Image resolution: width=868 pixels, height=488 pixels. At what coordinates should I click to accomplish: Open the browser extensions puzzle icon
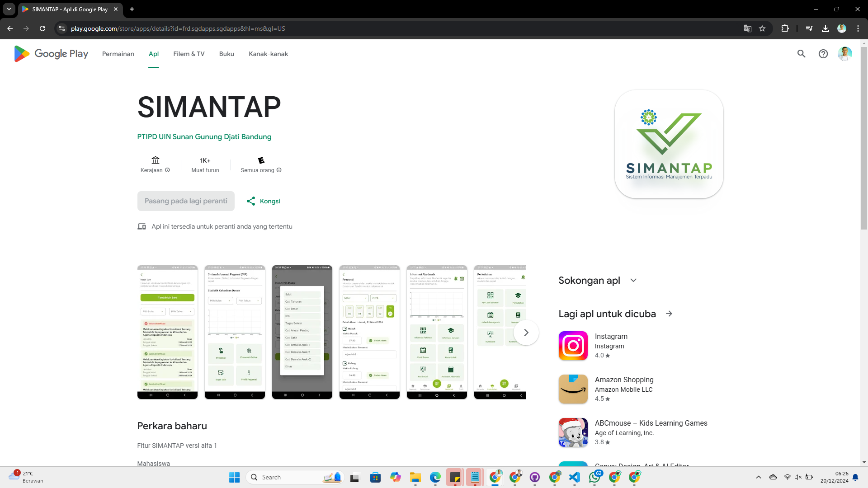click(785, 28)
